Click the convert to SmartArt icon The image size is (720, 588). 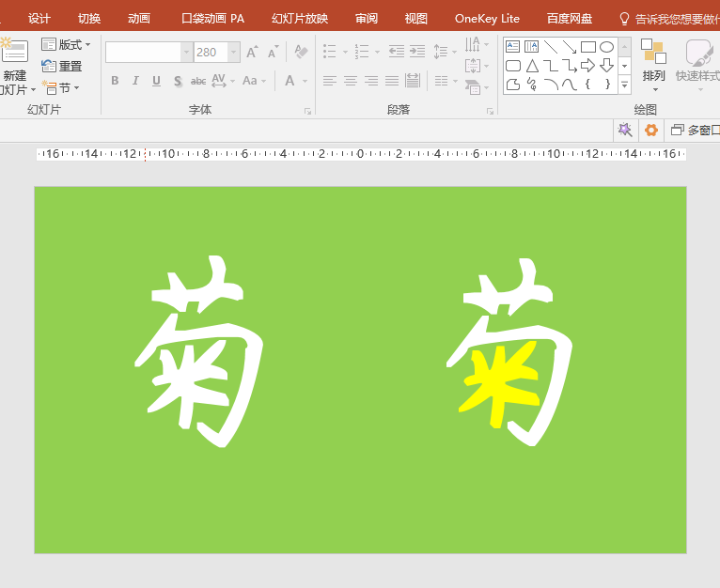pos(473,86)
